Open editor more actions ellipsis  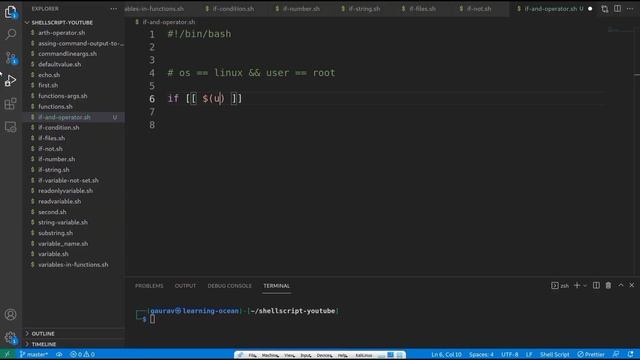pyautogui.click(x=630, y=9)
